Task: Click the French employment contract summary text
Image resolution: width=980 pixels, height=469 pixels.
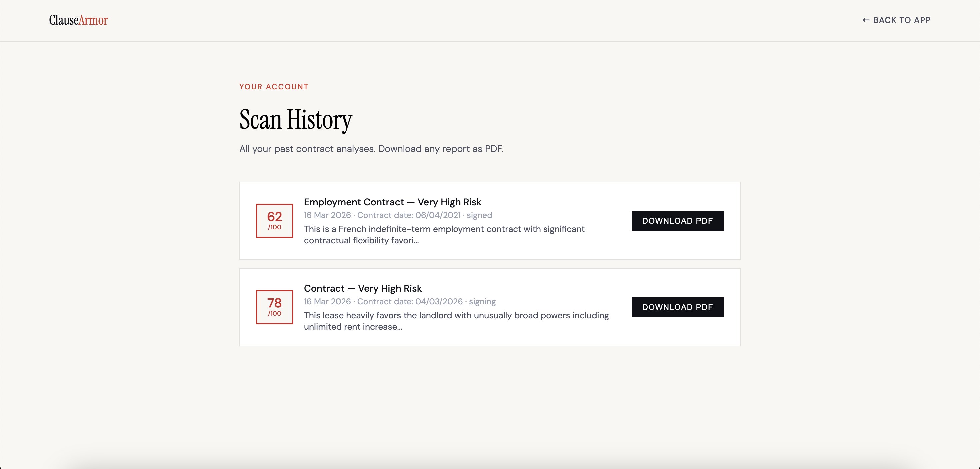Action: tap(444, 234)
